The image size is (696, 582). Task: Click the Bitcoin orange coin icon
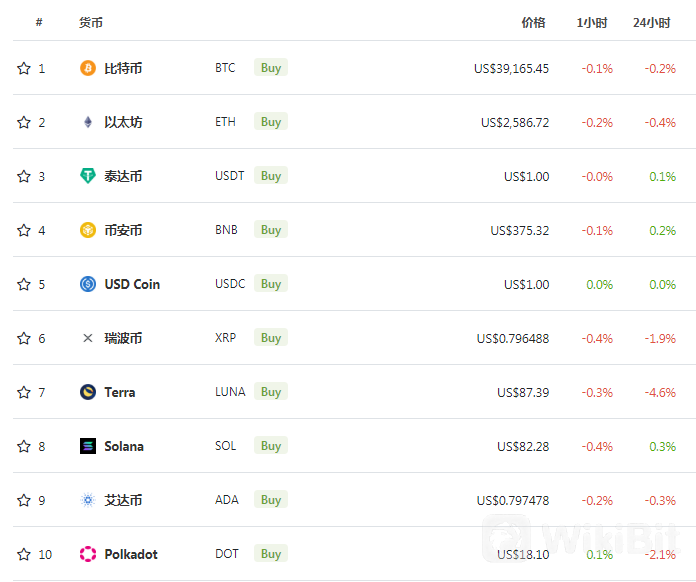click(x=88, y=68)
